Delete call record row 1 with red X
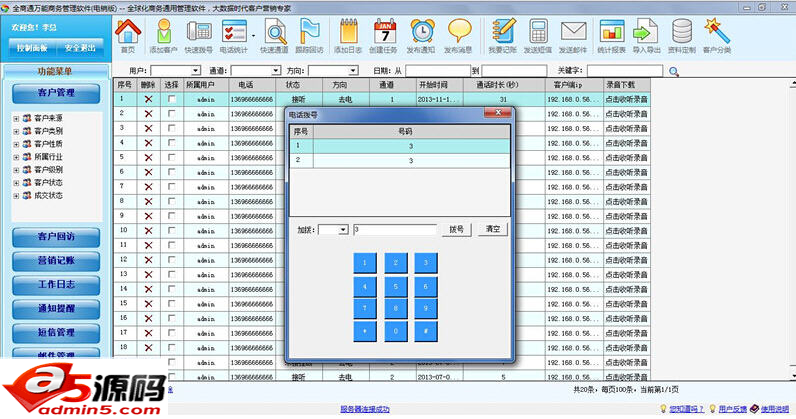 [x=148, y=100]
